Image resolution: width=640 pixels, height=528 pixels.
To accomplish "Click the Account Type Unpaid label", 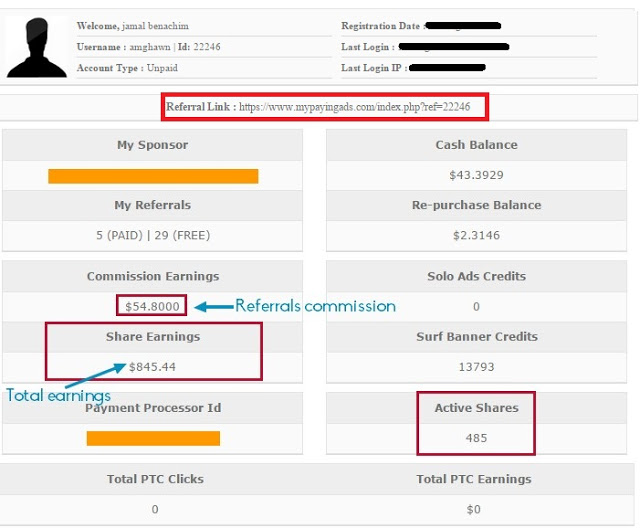I will click(x=127, y=68).
